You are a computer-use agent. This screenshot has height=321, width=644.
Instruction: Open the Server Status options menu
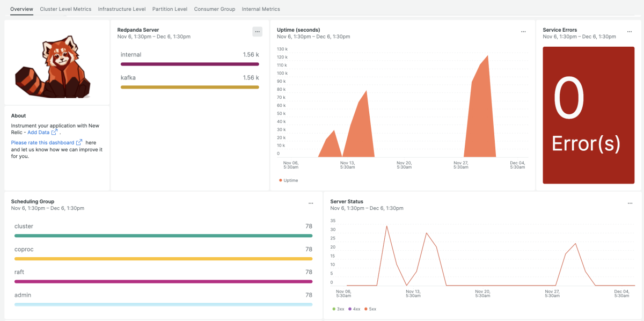tap(630, 203)
